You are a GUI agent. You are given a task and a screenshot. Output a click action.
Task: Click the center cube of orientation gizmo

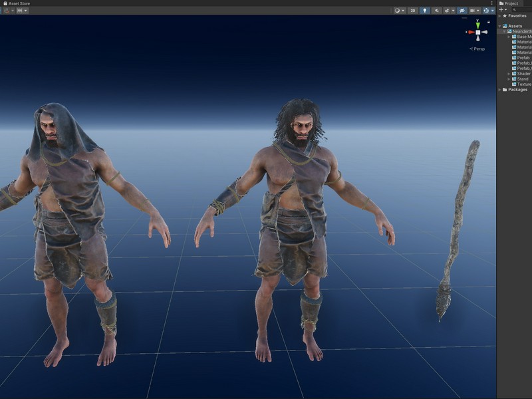pos(477,32)
